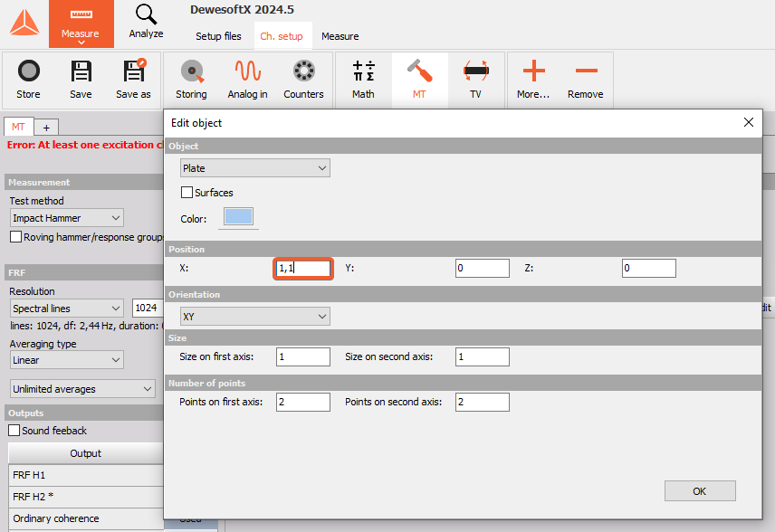This screenshot has width=775, height=532.
Task: Enable the Sound feeback checkbox
Action: click(x=14, y=431)
